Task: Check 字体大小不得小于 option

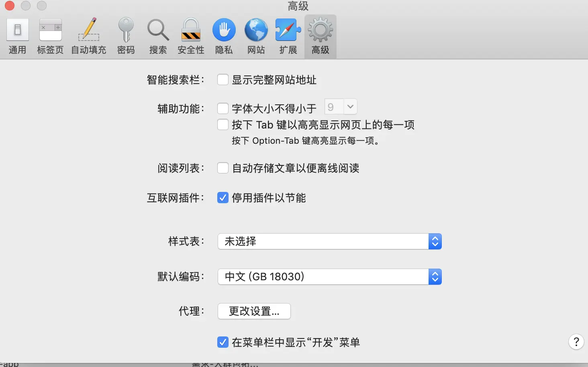Action: pos(223,108)
